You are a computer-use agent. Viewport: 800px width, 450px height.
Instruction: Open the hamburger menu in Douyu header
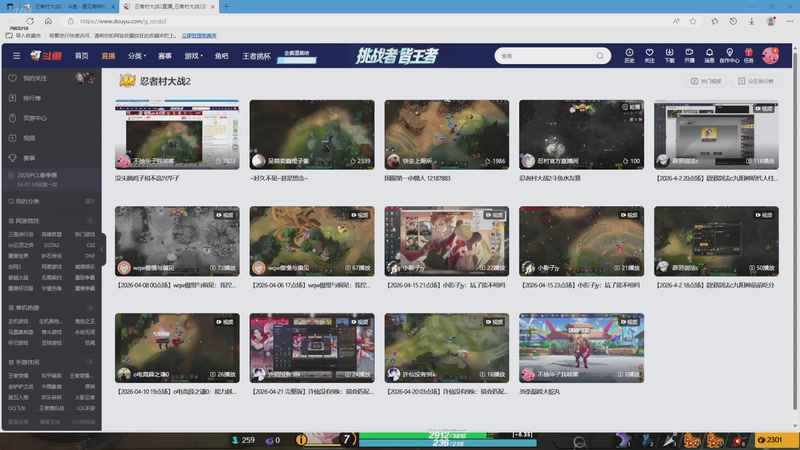(x=16, y=56)
